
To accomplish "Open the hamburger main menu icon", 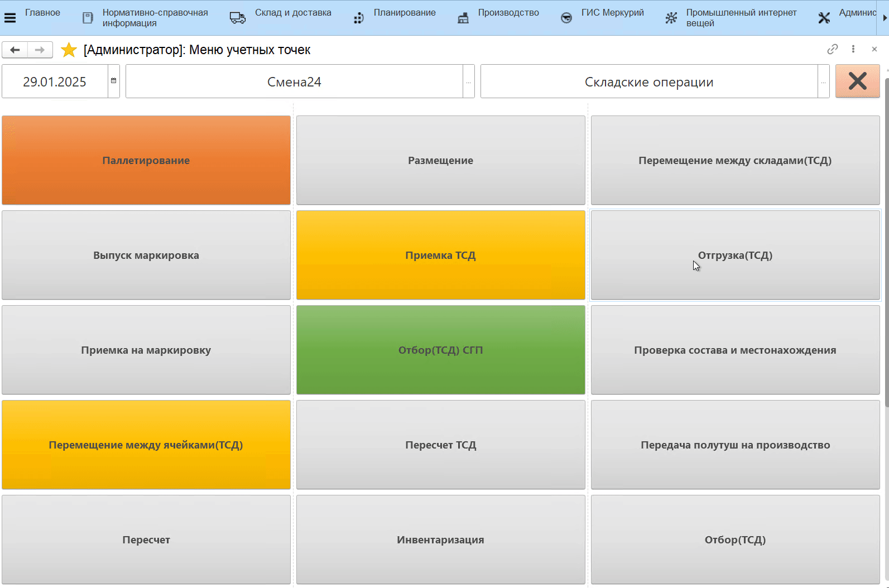I will pos(9,18).
